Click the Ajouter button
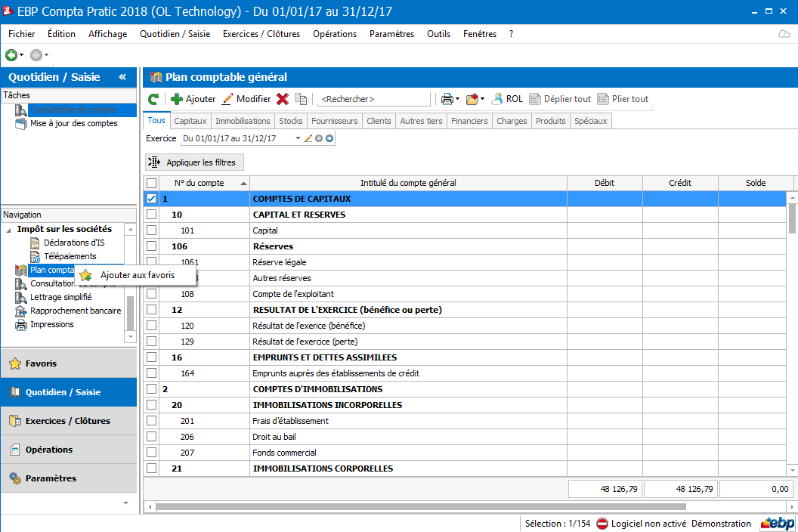 pos(193,99)
